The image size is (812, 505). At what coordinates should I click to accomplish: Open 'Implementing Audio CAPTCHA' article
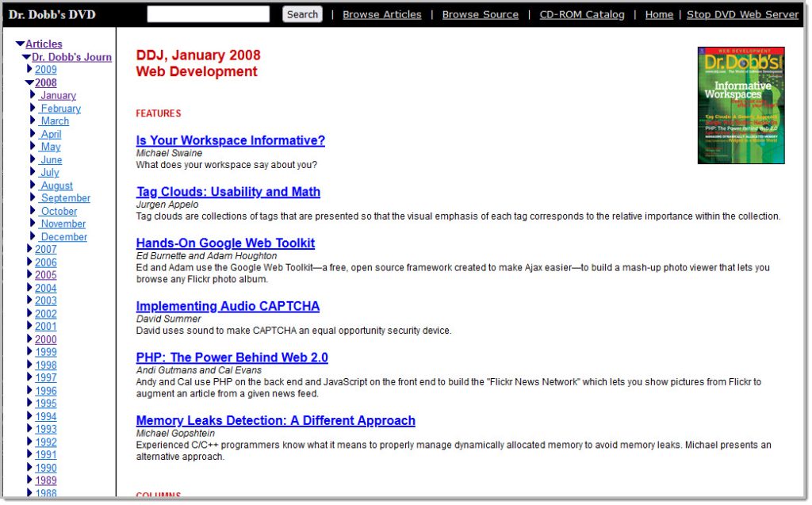click(228, 306)
